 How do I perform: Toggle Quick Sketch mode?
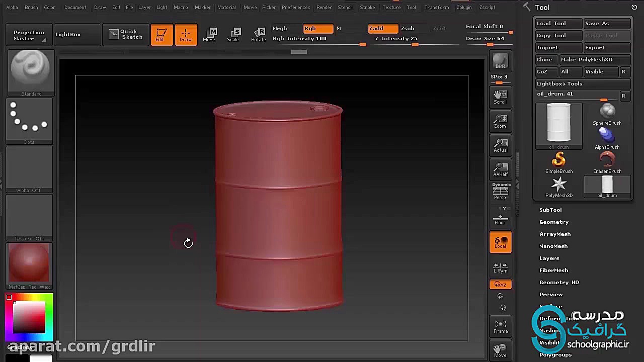[125, 34]
